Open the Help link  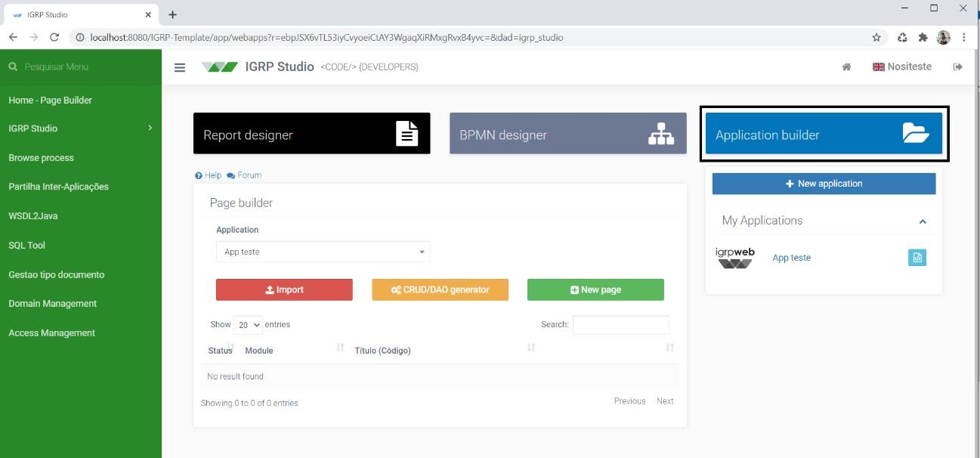[209, 175]
